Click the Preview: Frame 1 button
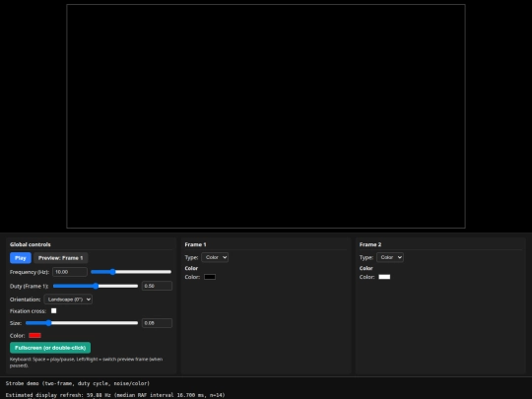Image resolution: width=532 pixels, height=399 pixels. 60,258
